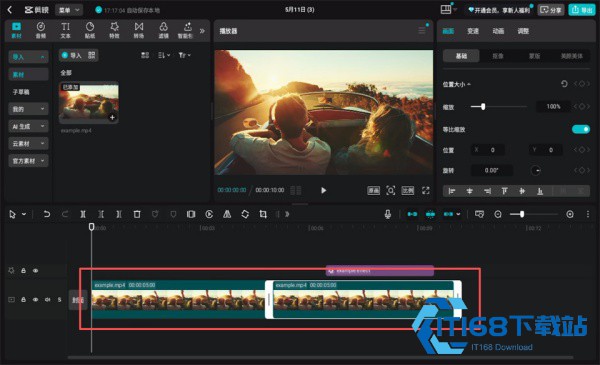Open the layout switcher icon in title bar
Screen dimensions: 600x365
point(446,10)
